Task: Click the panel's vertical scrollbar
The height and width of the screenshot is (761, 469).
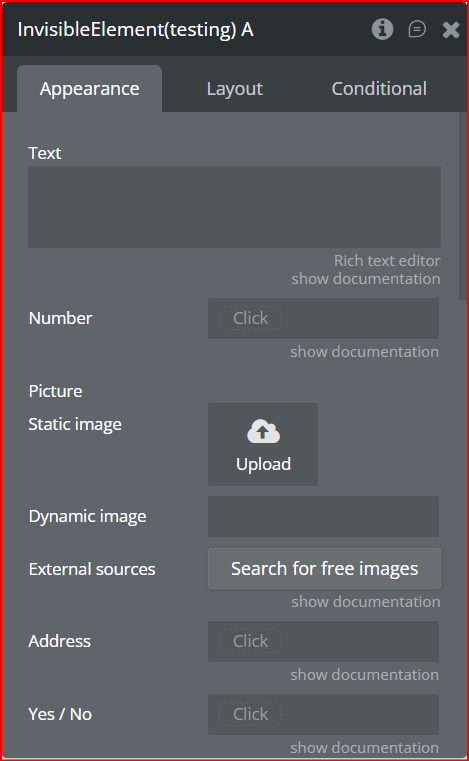Action: (462, 206)
